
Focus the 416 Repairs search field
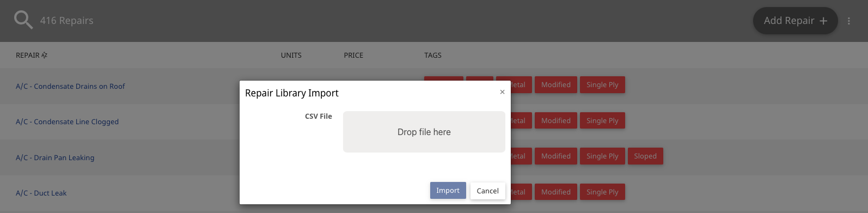[x=66, y=21]
